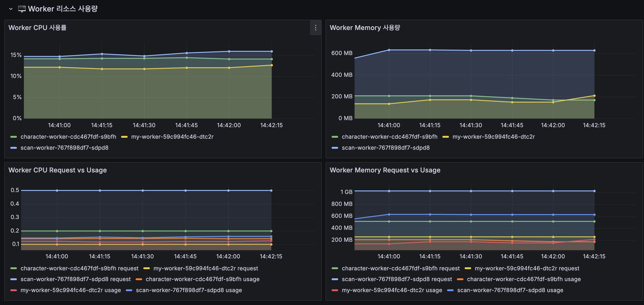Click the last scan-worker data point in the CPU 사용률 graph
Image resolution: width=644 pixels, height=305 pixels.
(x=272, y=52)
